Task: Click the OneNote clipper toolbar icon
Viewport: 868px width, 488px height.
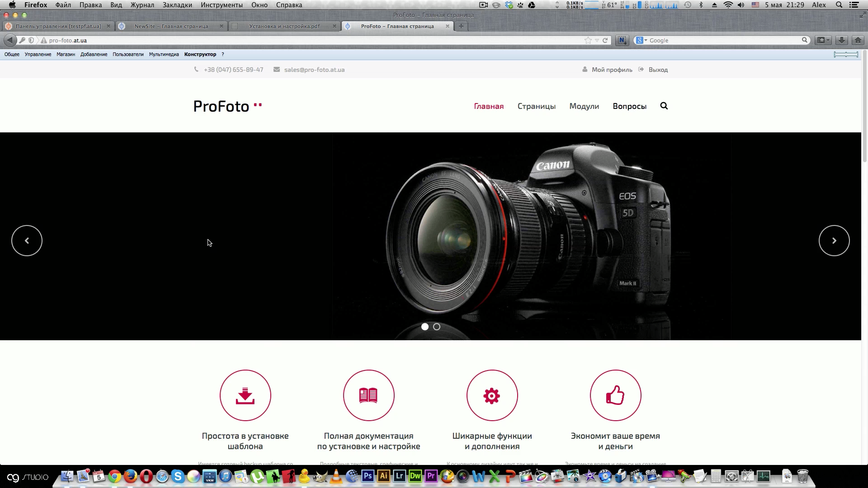Action: (622, 40)
